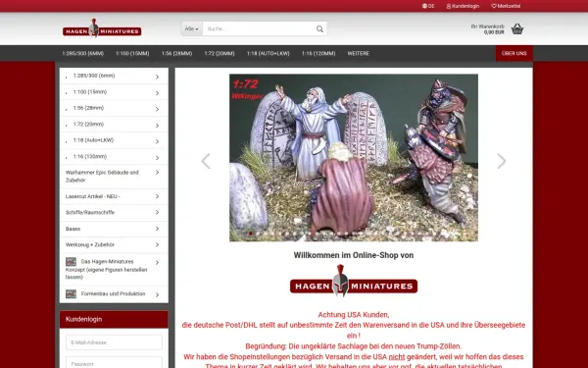Select 1:72 (20MM) in navigation bar
This screenshot has width=588, height=368.
[220, 53]
